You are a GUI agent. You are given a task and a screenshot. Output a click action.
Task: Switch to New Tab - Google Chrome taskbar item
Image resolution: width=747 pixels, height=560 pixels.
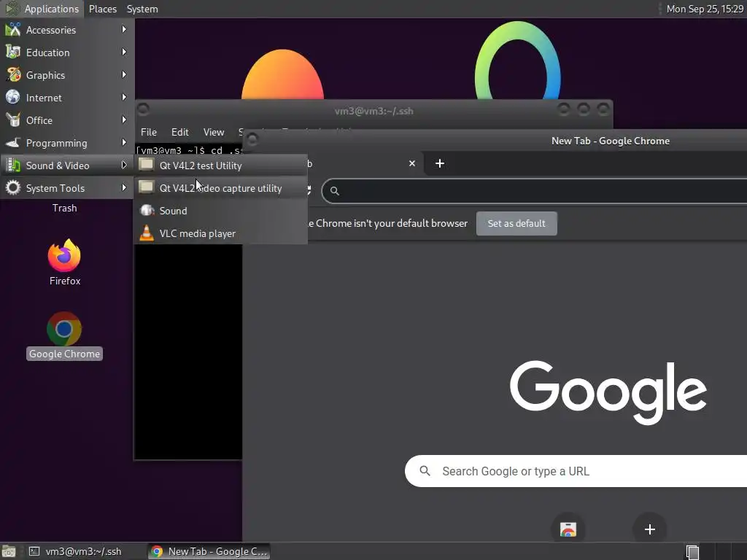pyautogui.click(x=209, y=551)
